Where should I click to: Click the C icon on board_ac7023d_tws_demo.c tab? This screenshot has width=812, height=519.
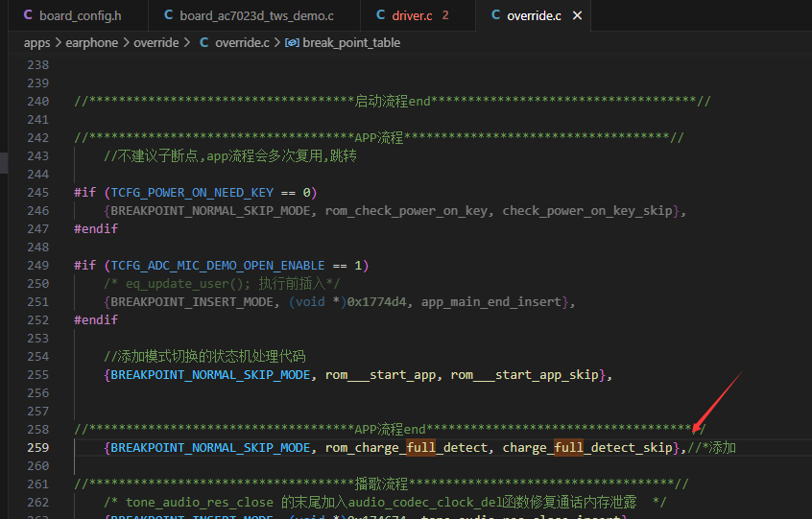pos(168,15)
